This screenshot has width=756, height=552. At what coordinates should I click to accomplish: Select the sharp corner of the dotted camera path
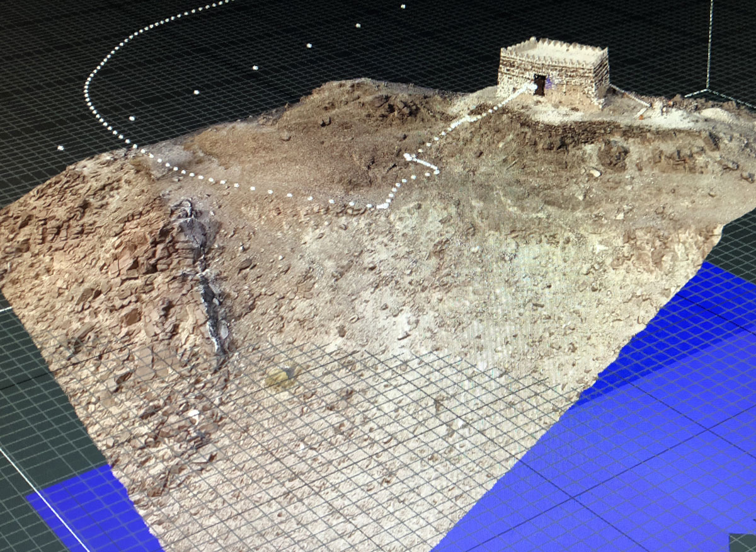[382, 206]
